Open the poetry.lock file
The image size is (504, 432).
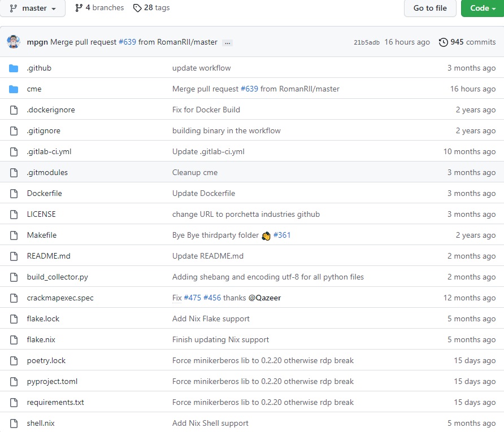coord(46,360)
